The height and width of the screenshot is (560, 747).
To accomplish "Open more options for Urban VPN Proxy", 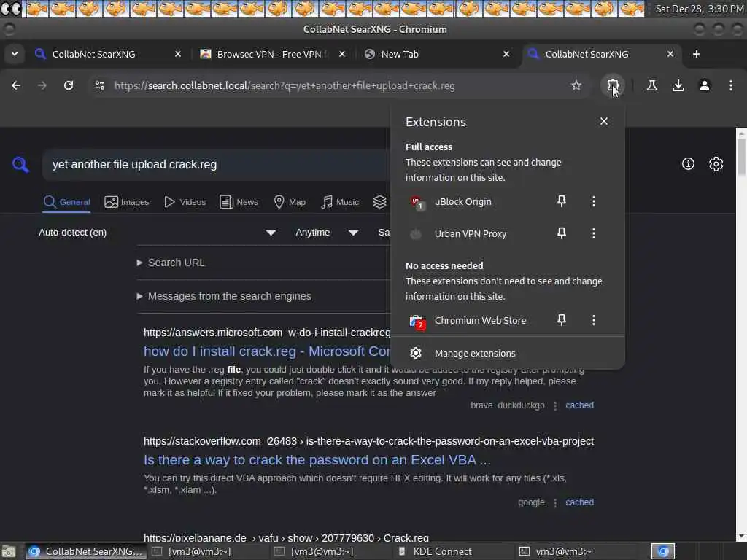I will click(594, 233).
